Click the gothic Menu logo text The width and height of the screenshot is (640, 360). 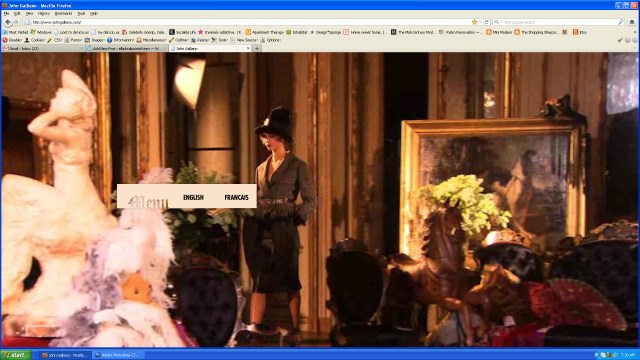click(148, 201)
